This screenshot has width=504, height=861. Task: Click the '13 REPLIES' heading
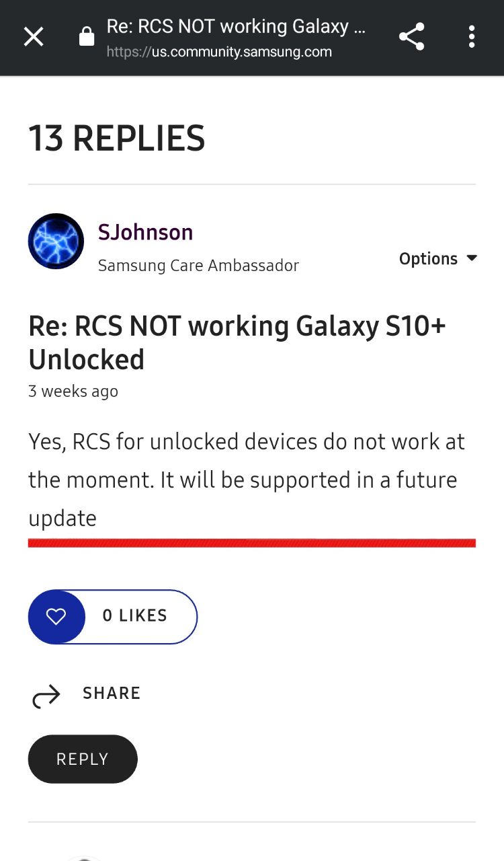(117, 138)
